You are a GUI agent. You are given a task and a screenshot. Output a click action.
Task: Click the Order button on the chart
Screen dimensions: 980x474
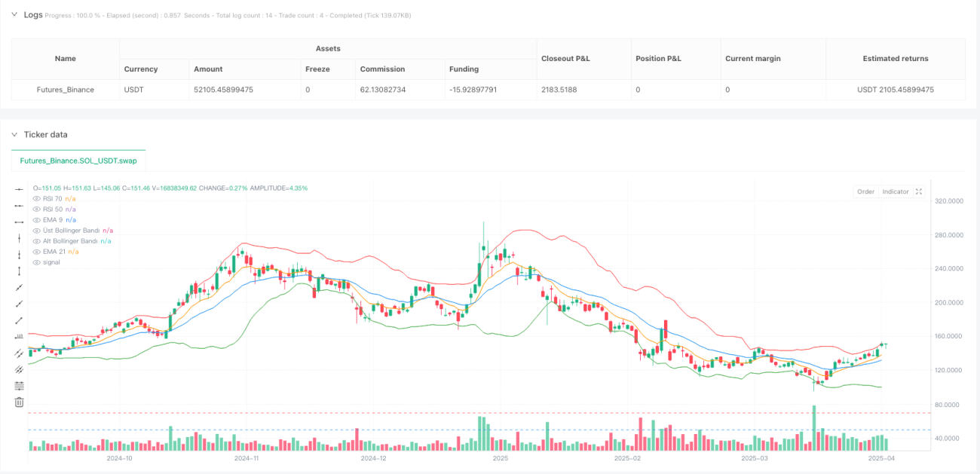click(865, 191)
